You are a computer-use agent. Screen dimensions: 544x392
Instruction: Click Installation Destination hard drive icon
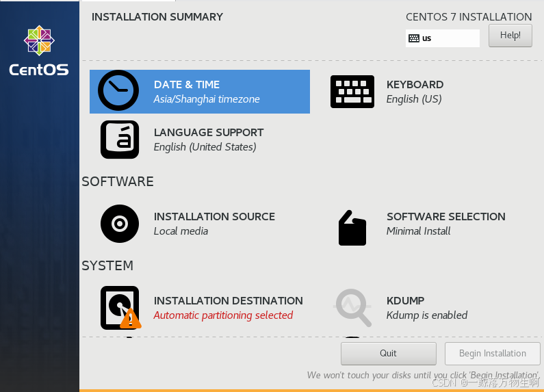[120, 308]
